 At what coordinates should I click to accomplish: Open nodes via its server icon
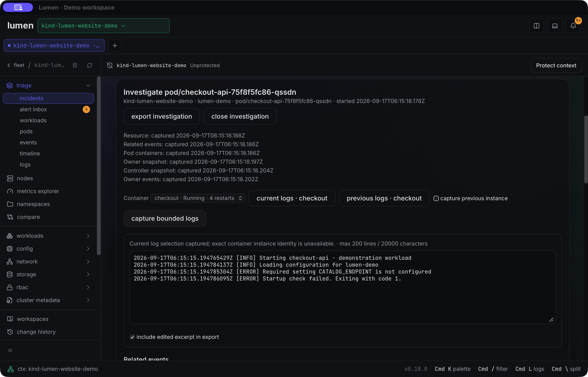(x=10, y=178)
